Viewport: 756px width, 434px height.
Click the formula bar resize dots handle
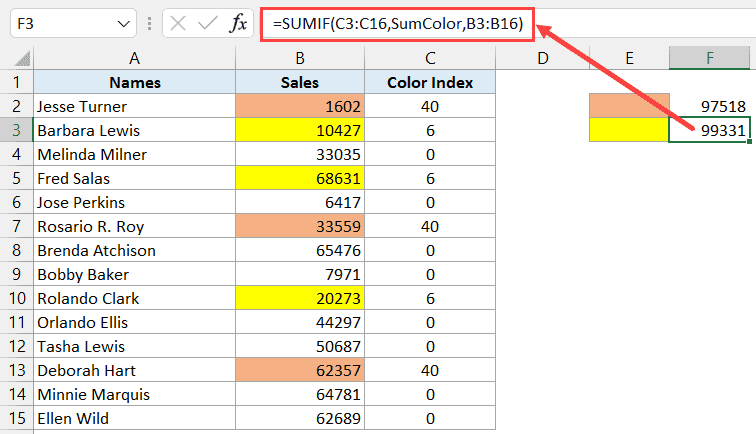[149, 23]
